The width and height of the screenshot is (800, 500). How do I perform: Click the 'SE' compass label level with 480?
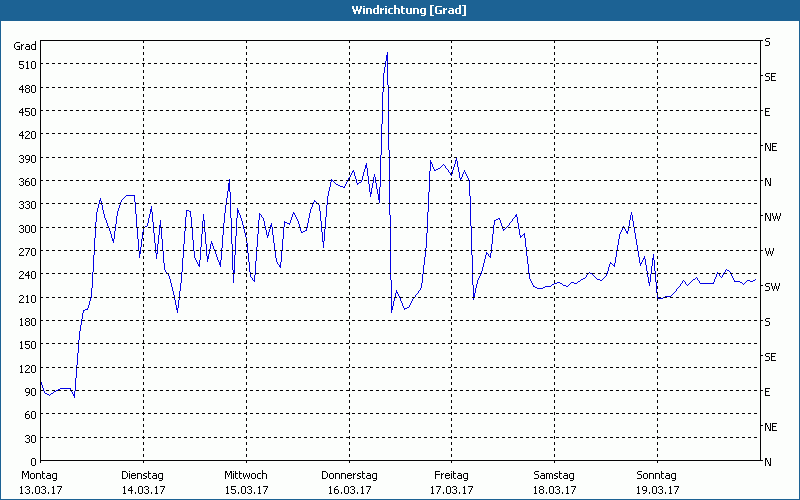point(770,78)
